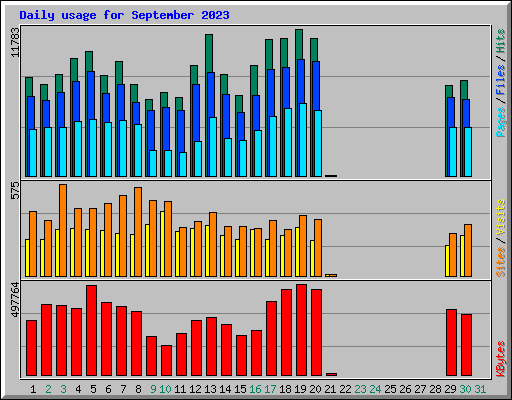This screenshot has width=512, height=400.
Task: Click day 1 label on x-axis
Action: click(33, 389)
